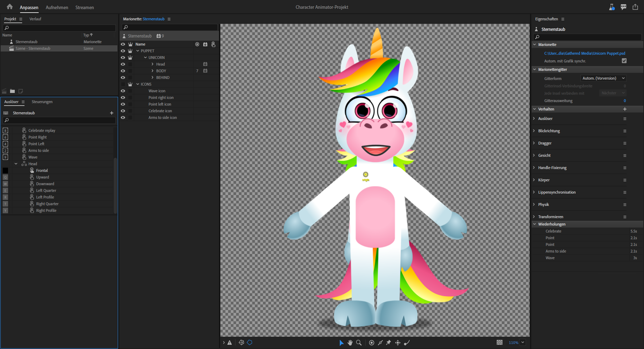Viewport: 644px width, 349px height.
Task: Toggle transparency grid checkerboard icon
Action: [x=499, y=342]
